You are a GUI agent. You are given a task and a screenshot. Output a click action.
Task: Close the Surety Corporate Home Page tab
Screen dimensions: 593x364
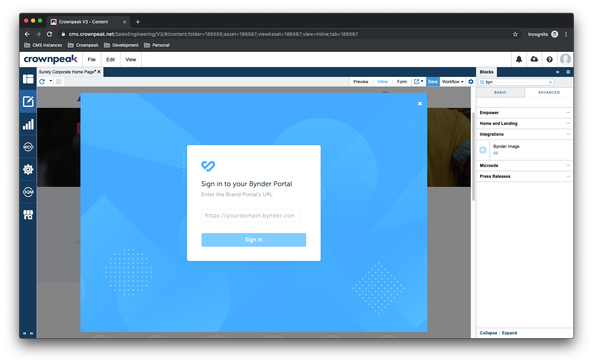point(99,72)
